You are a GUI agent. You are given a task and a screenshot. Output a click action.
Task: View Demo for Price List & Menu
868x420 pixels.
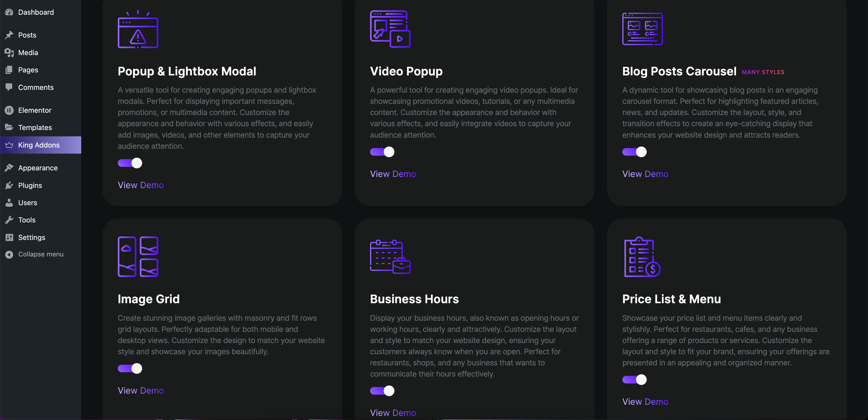[x=645, y=401]
